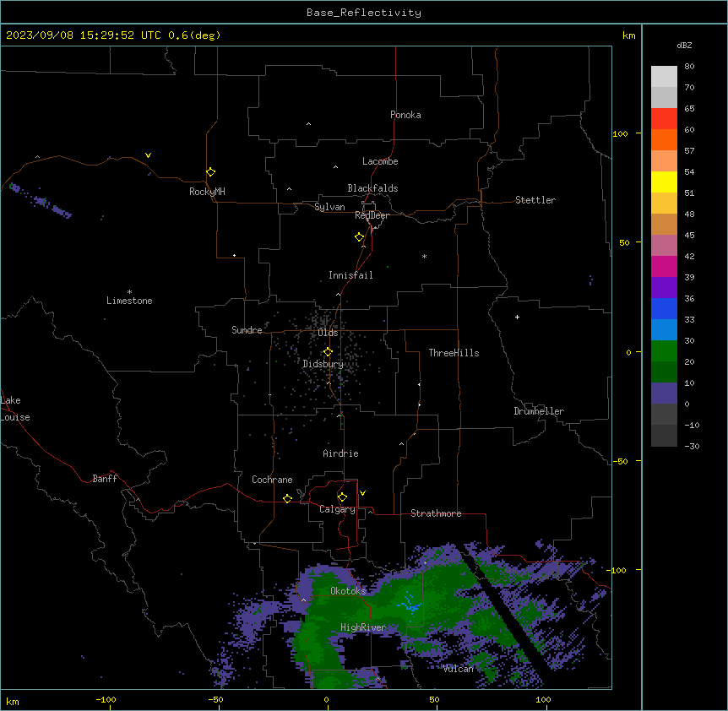Click the RedDeer city label
Viewport: 728px width, 711px height.
pyautogui.click(x=372, y=215)
